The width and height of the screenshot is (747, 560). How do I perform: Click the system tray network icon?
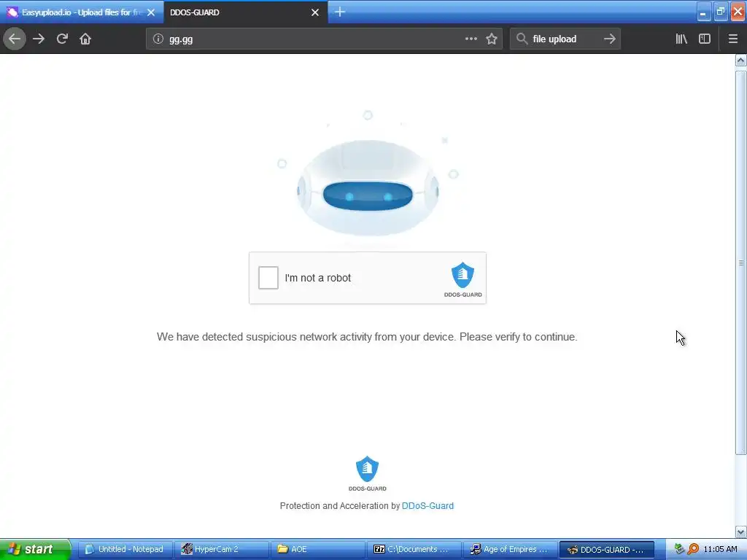(x=680, y=549)
